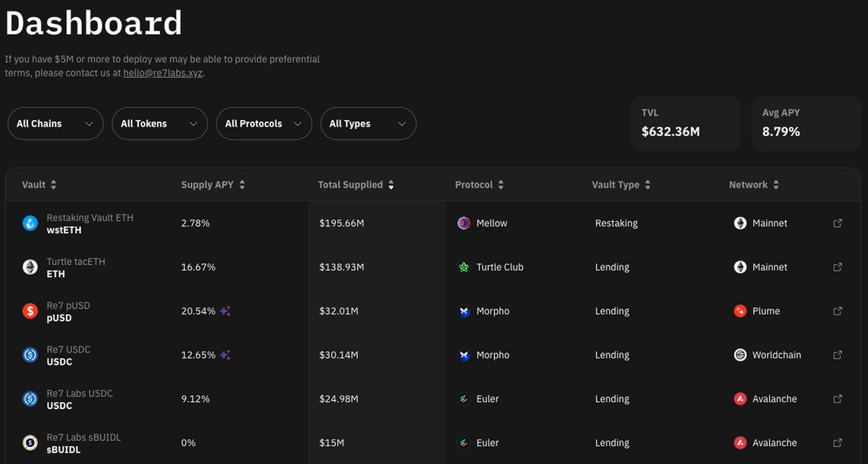Image resolution: width=868 pixels, height=464 pixels.
Task: Open external link for Restaking Vault ETH row
Action: (838, 223)
